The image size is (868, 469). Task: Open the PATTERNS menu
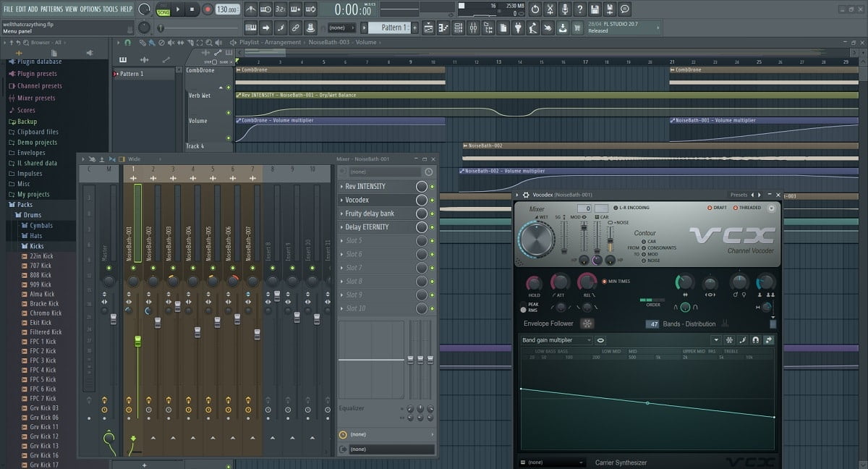pyautogui.click(x=51, y=9)
